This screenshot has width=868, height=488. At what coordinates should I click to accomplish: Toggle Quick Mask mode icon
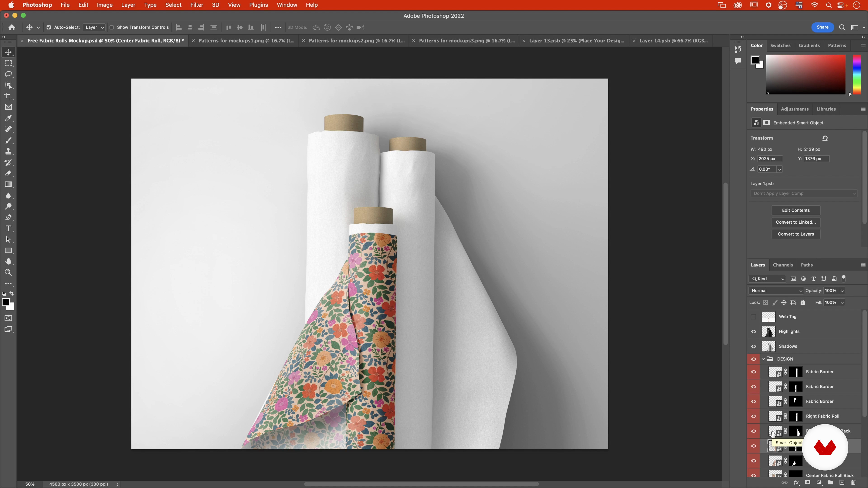pyautogui.click(x=8, y=318)
